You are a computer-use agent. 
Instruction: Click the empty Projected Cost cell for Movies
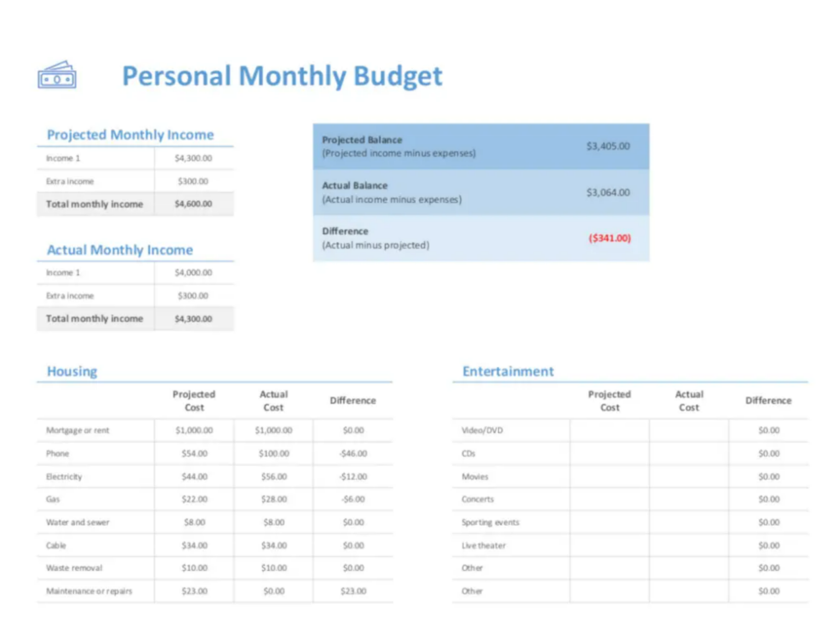pyautogui.click(x=609, y=476)
